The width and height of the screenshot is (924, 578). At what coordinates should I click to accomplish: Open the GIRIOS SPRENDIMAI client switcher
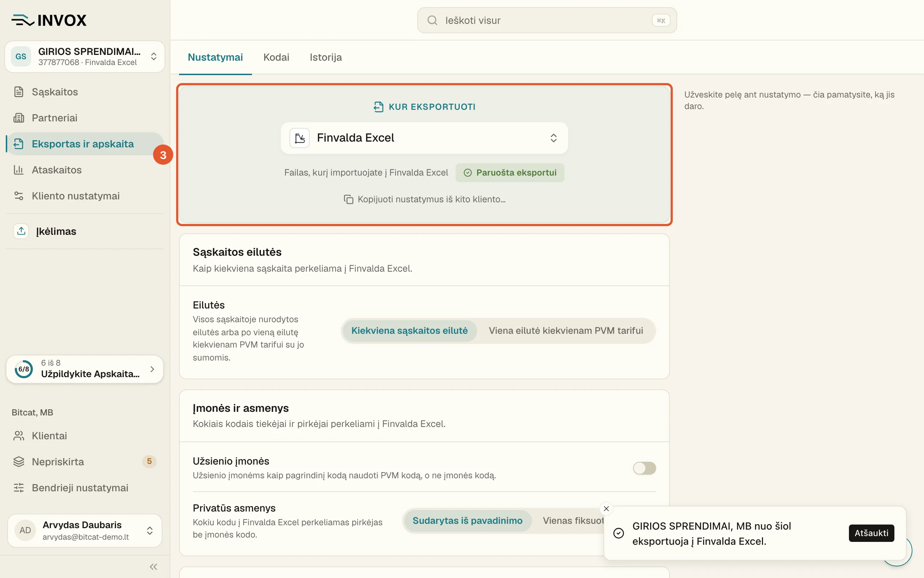point(85,57)
